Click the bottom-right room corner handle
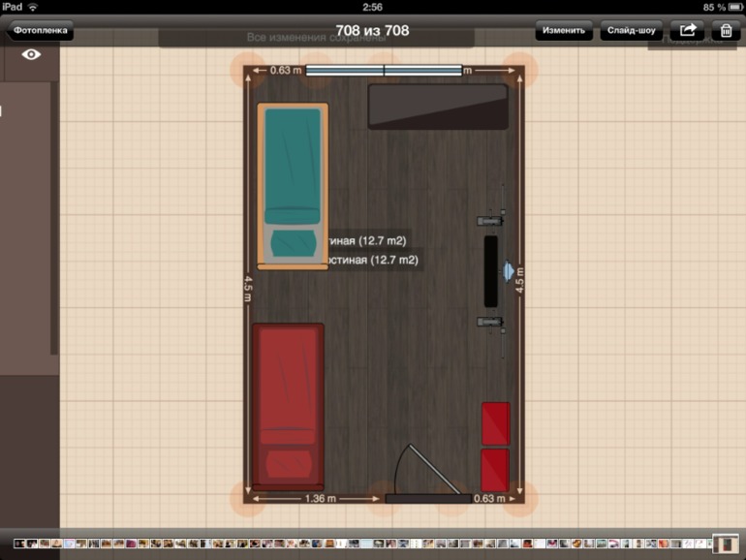The image size is (746, 560). 525,498
